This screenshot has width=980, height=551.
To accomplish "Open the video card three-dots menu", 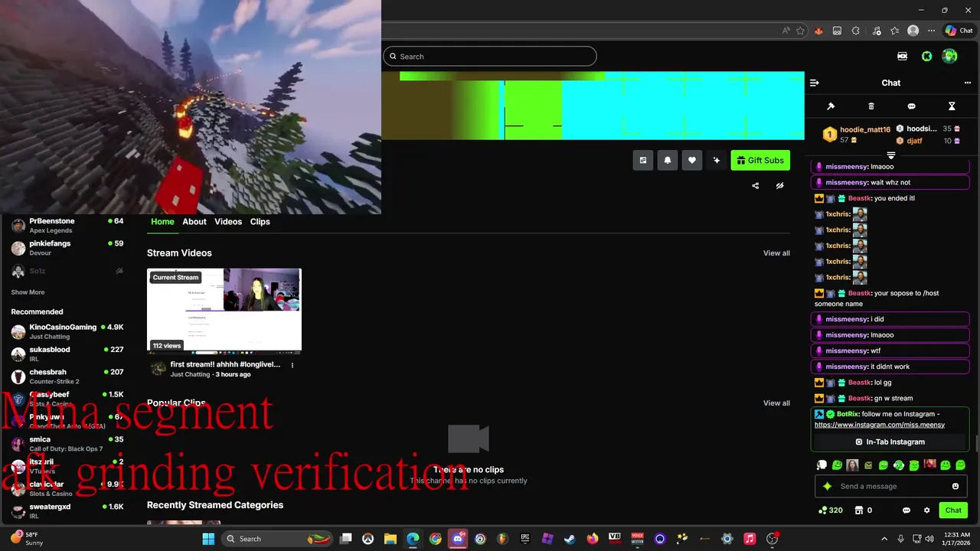I will [x=292, y=365].
